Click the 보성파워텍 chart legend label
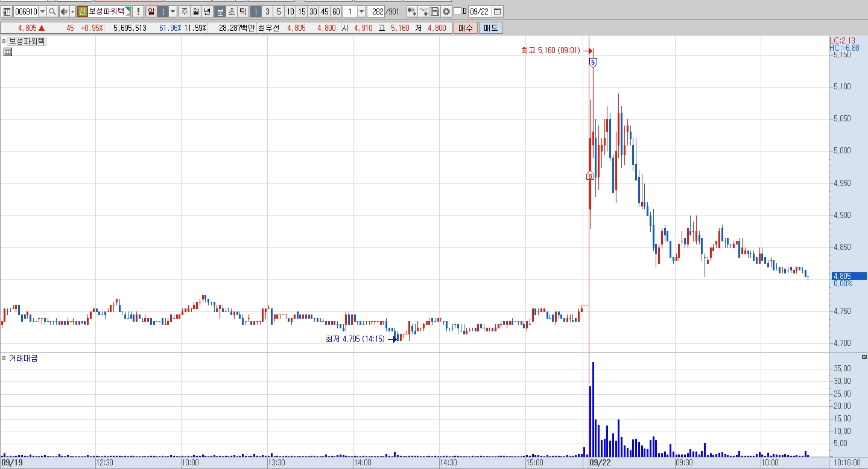868x469 pixels. coord(28,41)
